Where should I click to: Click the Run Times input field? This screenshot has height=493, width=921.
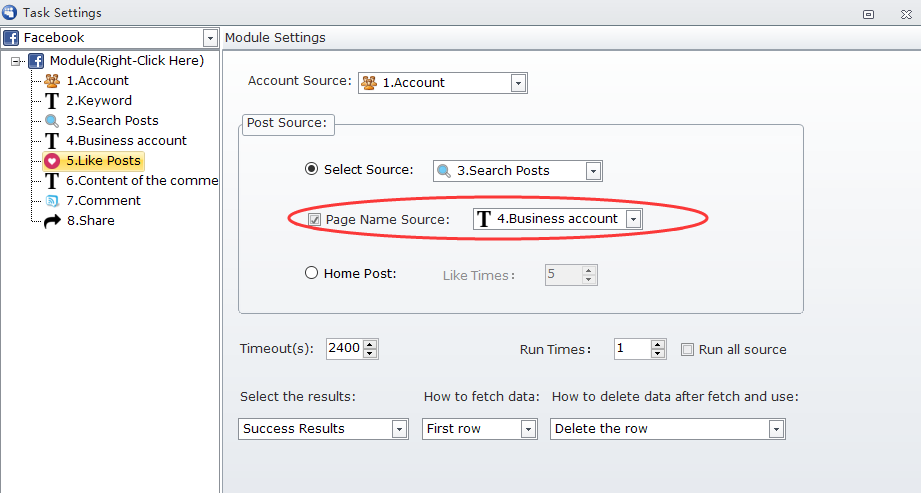coord(632,349)
